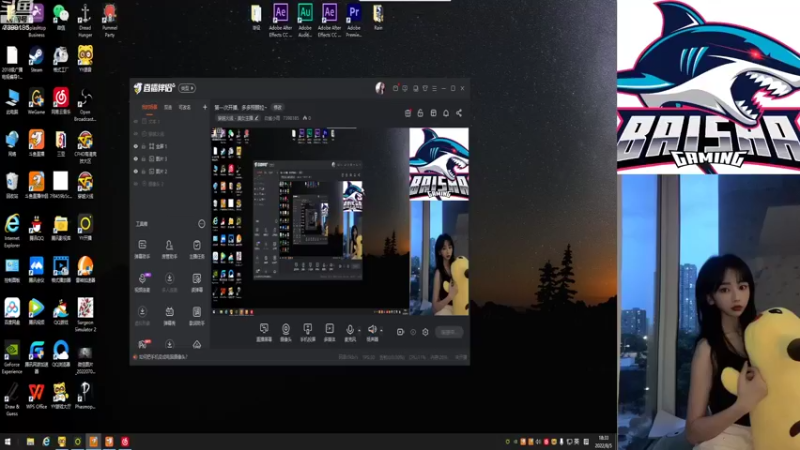The height and width of the screenshot is (450, 800).
Task: Select the Surgeon Simulator 2 desktop icon
Action: pos(85,314)
